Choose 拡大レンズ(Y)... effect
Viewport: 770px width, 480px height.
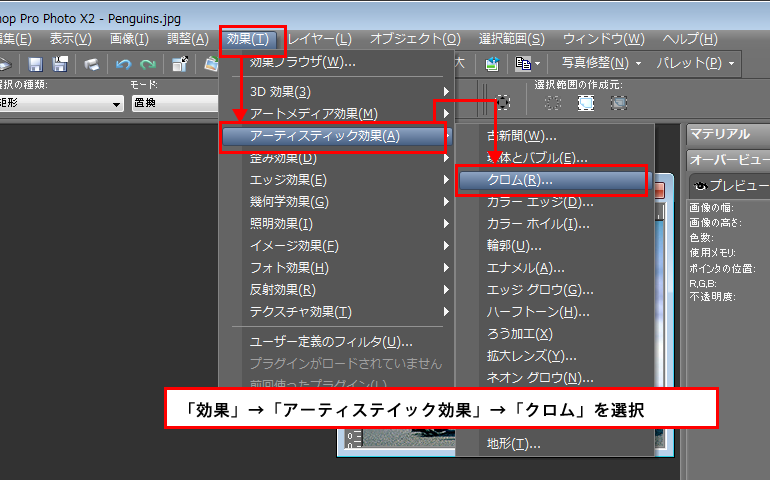(555, 356)
